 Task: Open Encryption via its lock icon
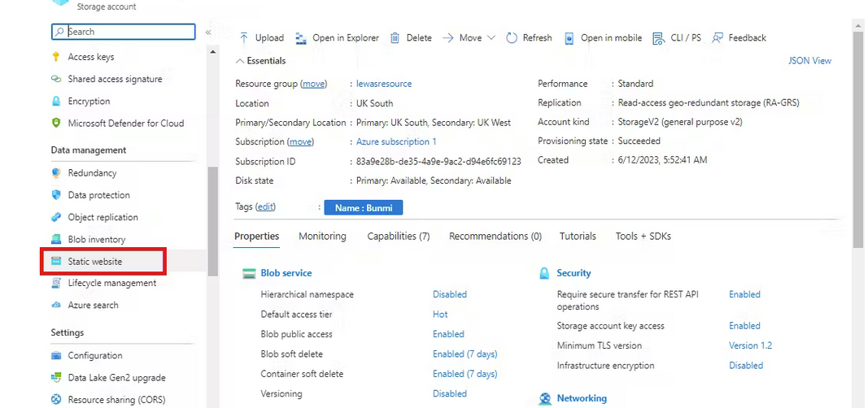[56, 102]
